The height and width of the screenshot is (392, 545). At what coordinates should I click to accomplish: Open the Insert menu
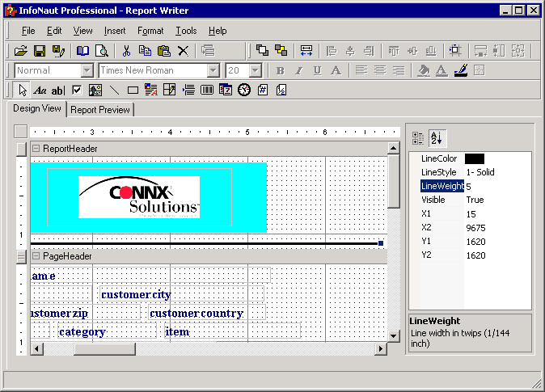pos(115,31)
